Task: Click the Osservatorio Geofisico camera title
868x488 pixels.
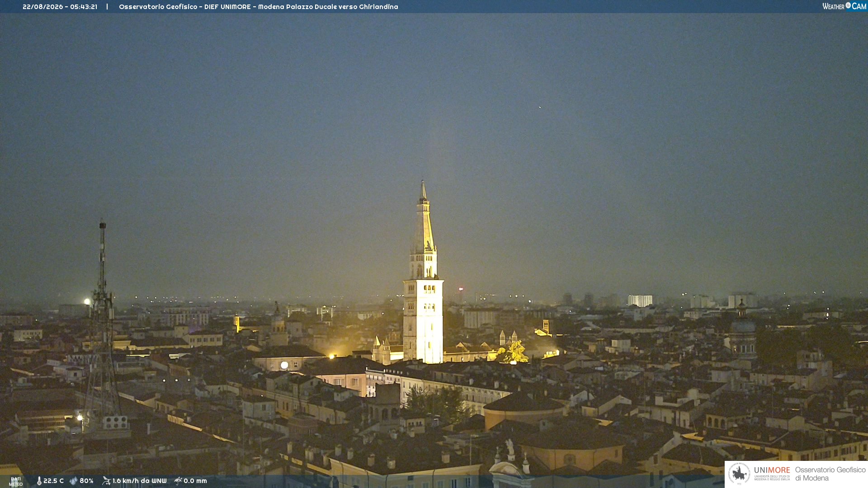Action: [258, 7]
